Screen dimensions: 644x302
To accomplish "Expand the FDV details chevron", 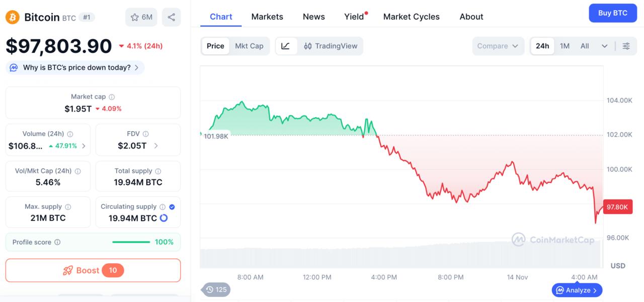I will point(156,146).
